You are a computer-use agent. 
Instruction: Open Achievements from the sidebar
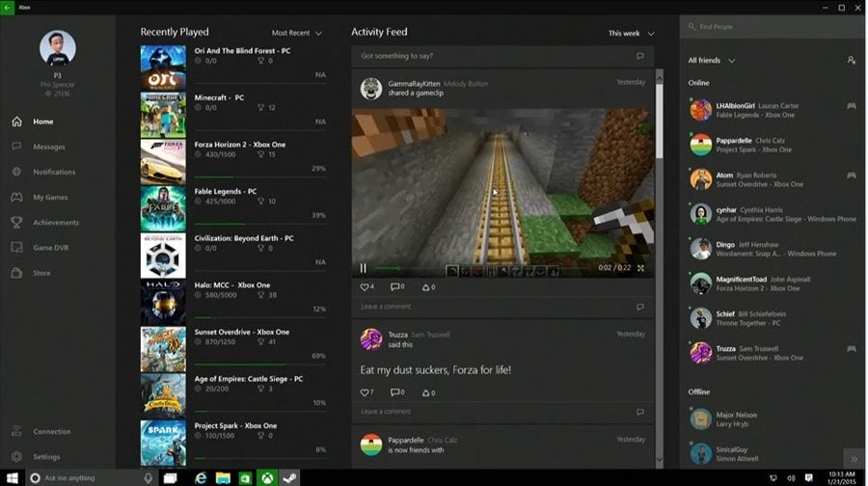coord(44,222)
